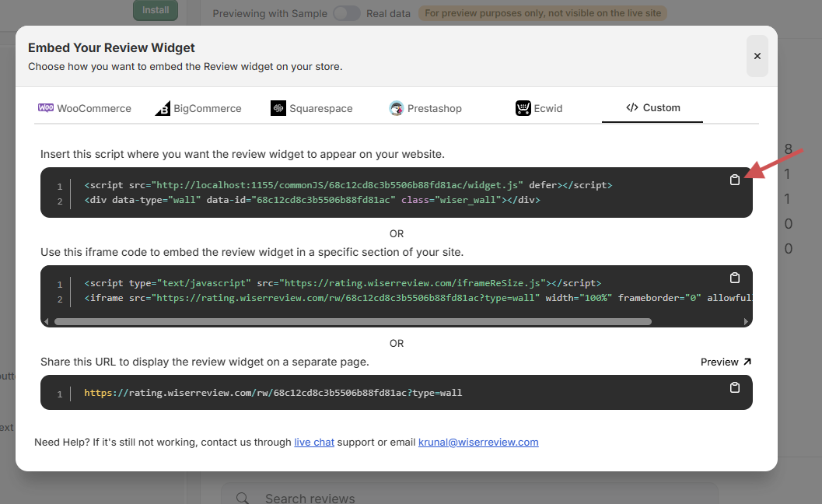
Task: Open Preview of widget in new page
Action: point(726,362)
